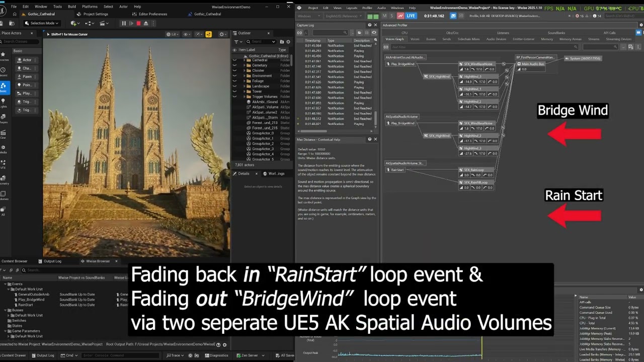Open Content Drawer in status bar
644x362 pixels.
[x=13, y=355]
